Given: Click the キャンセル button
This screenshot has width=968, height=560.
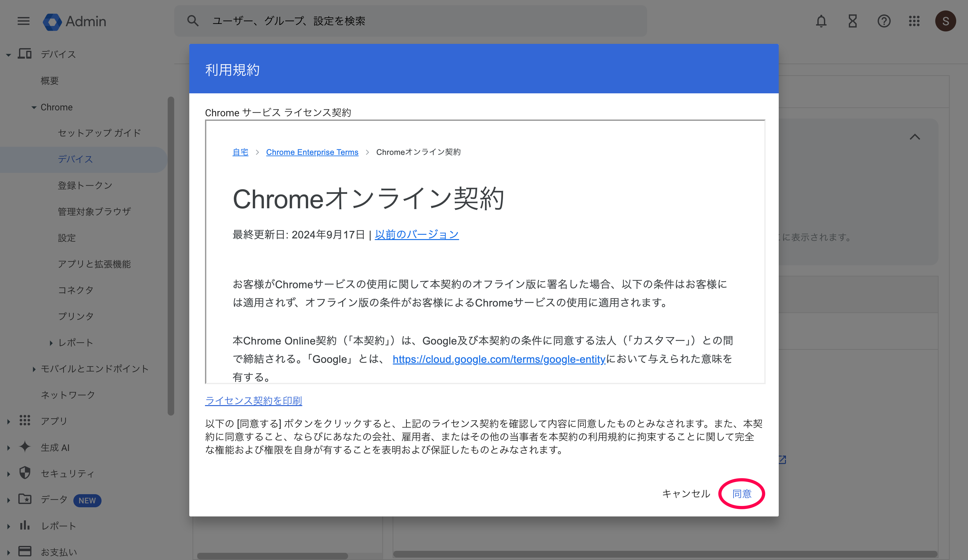Looking at the screenshot, I should click(686, 494).
